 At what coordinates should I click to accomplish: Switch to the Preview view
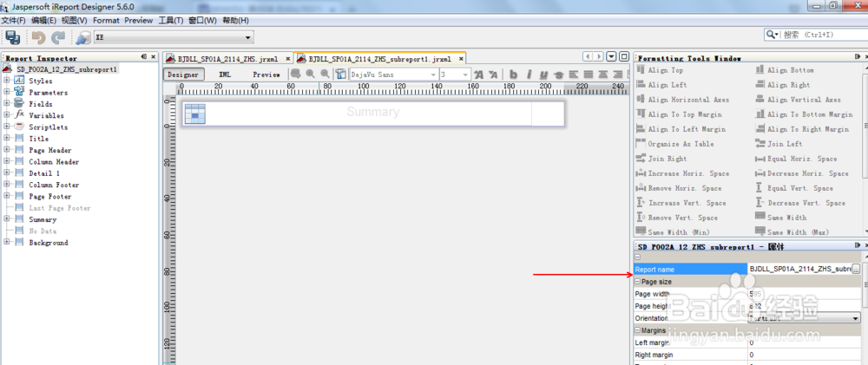[x=266, y=74]
